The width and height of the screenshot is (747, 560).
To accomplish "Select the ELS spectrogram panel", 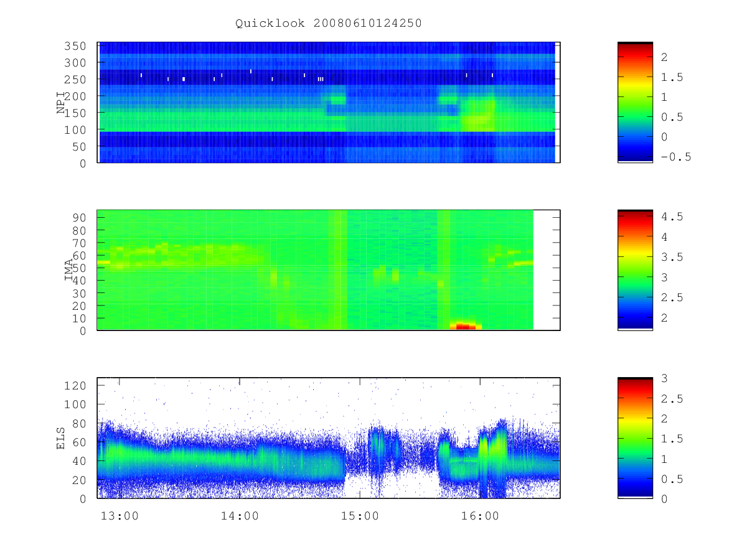I will click(329, 438).
